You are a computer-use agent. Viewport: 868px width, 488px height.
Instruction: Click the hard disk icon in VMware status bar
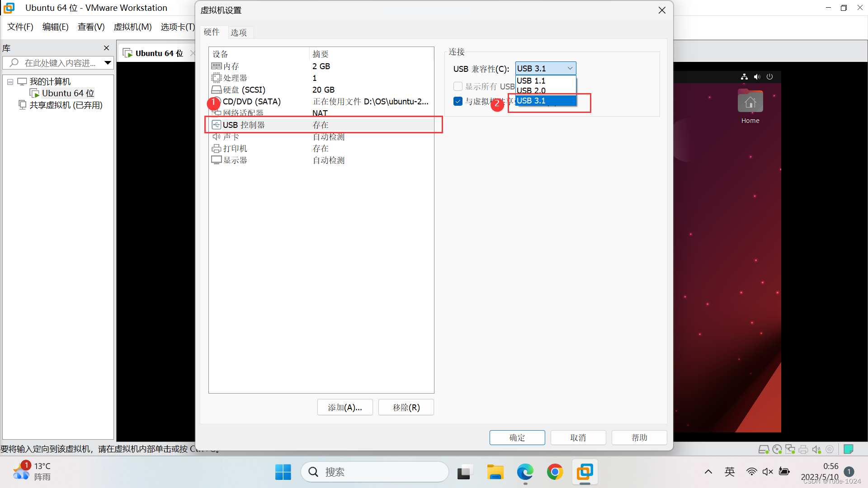point(764,449)
